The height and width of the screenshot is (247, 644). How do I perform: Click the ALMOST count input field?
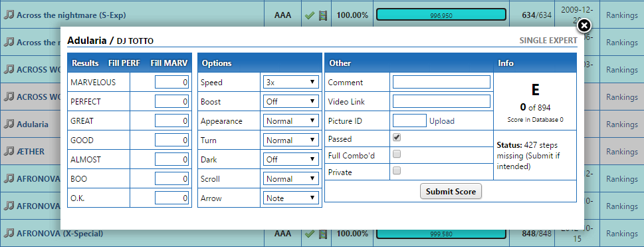[x=171, y=159]
